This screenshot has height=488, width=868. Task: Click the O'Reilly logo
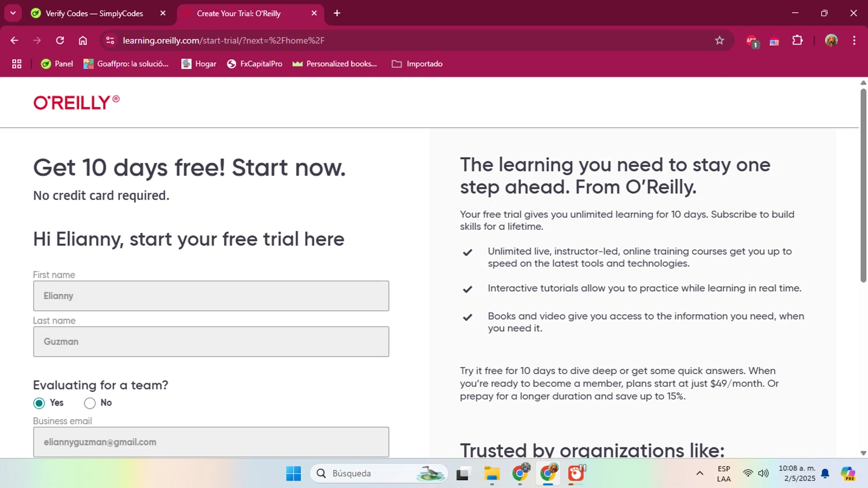click(76, 102)
